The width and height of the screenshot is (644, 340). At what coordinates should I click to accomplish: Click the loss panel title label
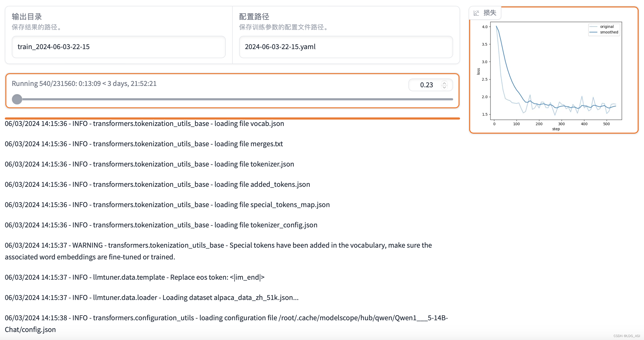[490, 13]
